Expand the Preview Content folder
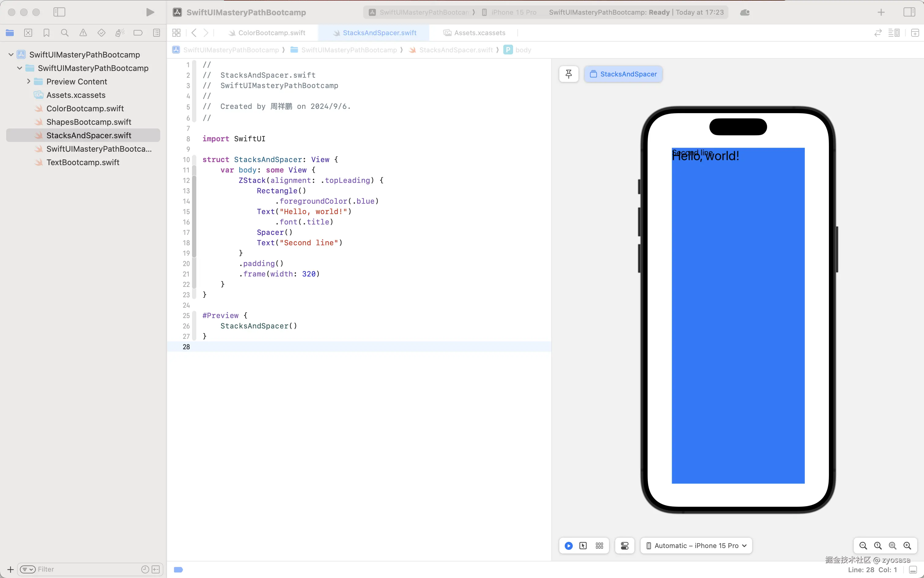This screenshot has width=924, height=578. (x=29, y=81)
